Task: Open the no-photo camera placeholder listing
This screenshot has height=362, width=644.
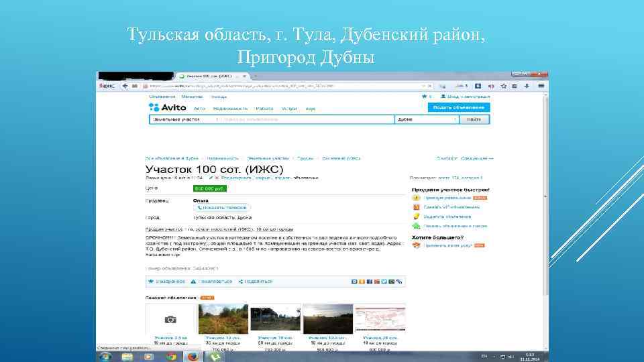Action: point(170,319)
